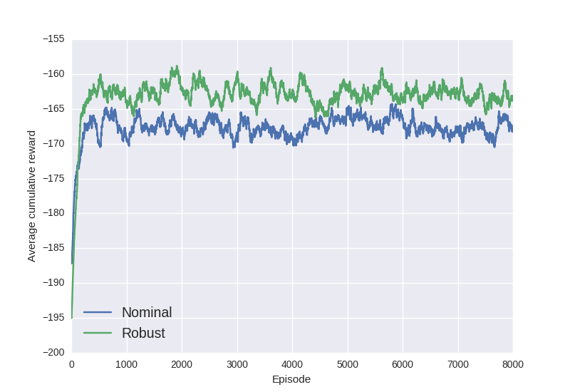Click the Nominal legend label
The height and width of the screenshot is (392, 570).
147,312
